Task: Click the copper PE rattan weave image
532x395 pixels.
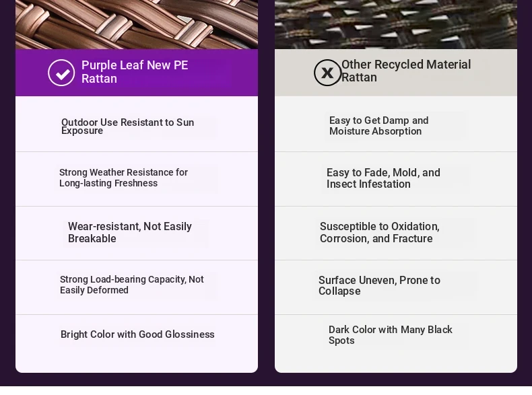Action: tap(137, 24)
